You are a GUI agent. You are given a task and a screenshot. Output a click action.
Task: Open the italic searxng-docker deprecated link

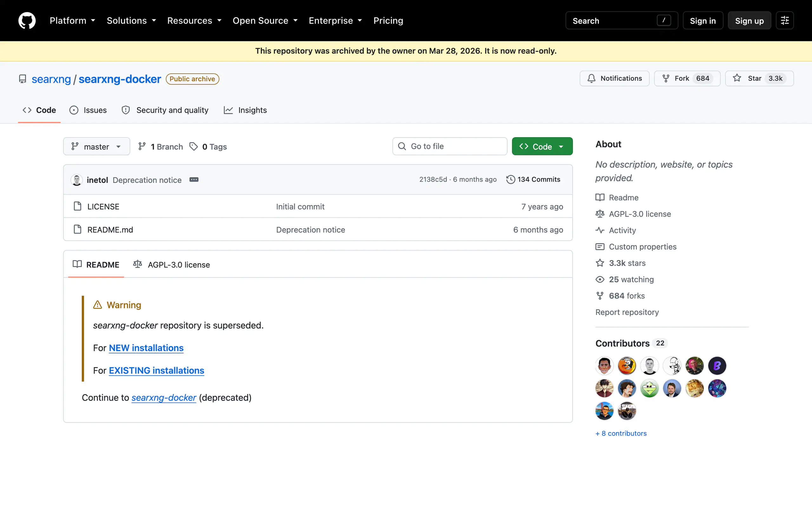click(x=164, y=398)
